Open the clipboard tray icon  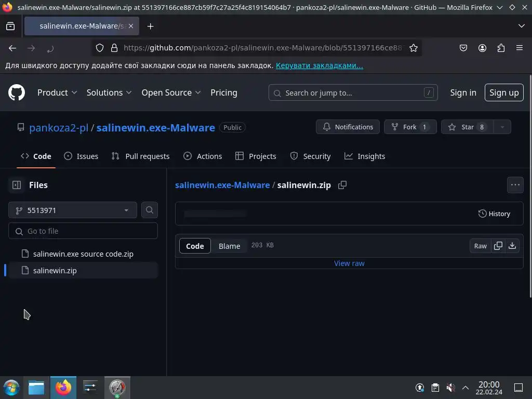pyautogui.click(x=435, y=388)
